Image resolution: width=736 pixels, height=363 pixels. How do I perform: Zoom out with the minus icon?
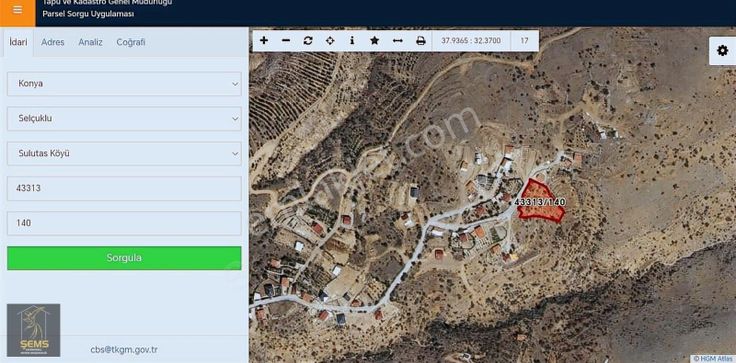pos(286,41)
